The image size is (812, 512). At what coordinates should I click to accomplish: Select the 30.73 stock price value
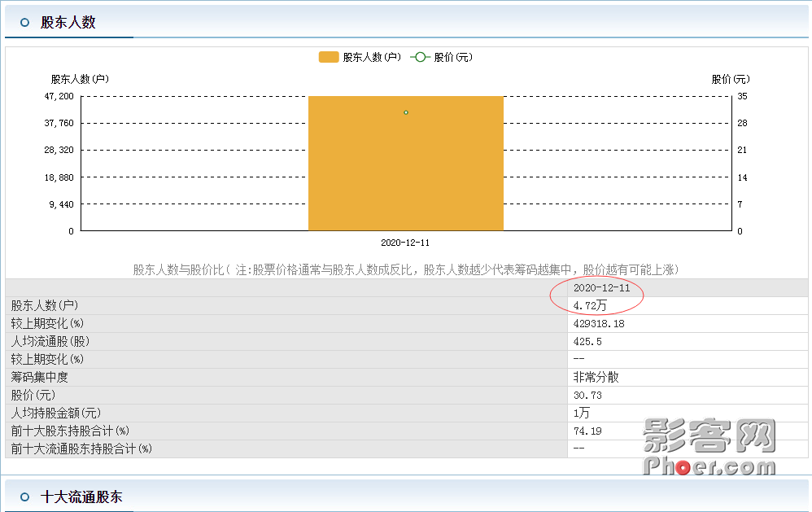tap(587, 396)
